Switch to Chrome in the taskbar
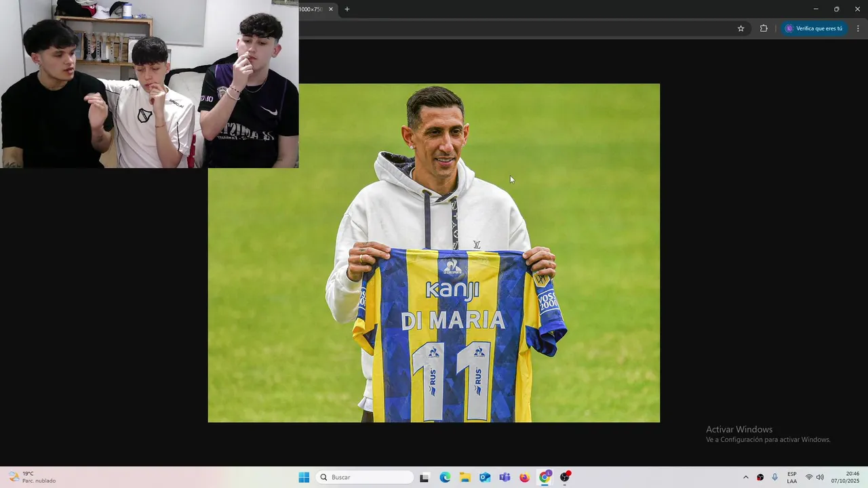The height and width of the screenshot is (488, 868). pyautogui.click(x=545, y=477)
